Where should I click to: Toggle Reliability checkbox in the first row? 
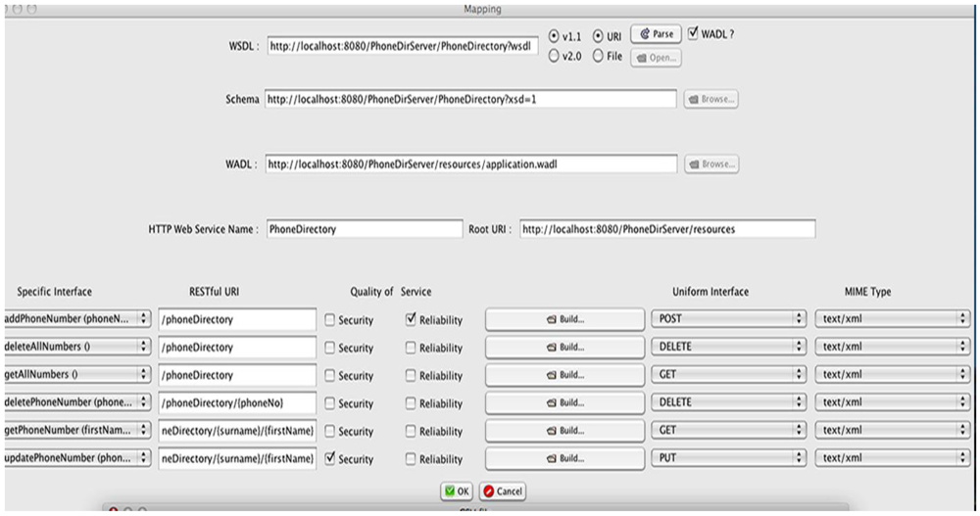point(410,319)
